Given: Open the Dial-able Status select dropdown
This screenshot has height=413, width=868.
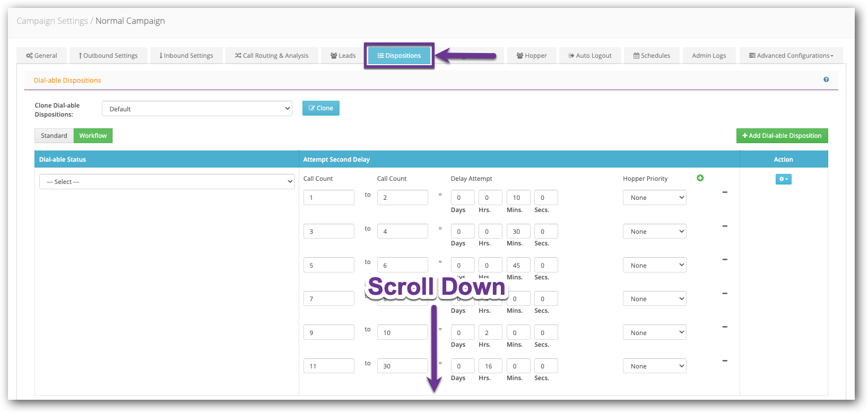Looking at the screenshot, I should (167, 182).
